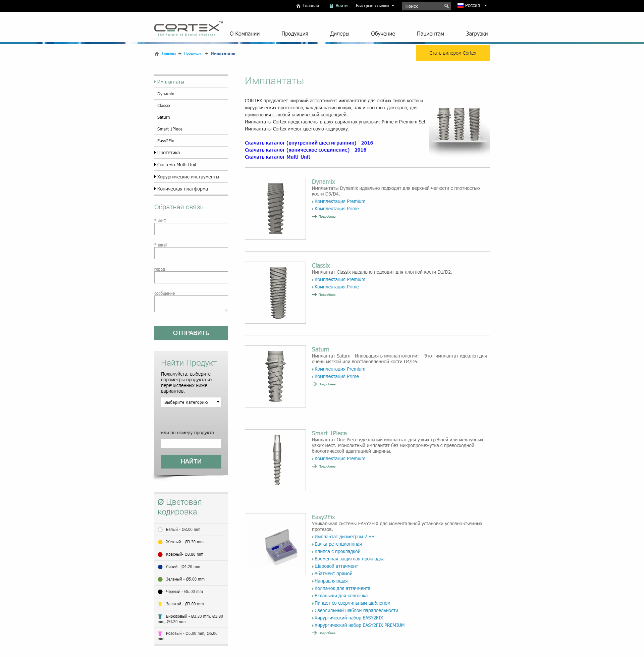Expand Коническая платформа section
Image resolution: width=644 pixels, height=657 pixels.
pos(182,189)
